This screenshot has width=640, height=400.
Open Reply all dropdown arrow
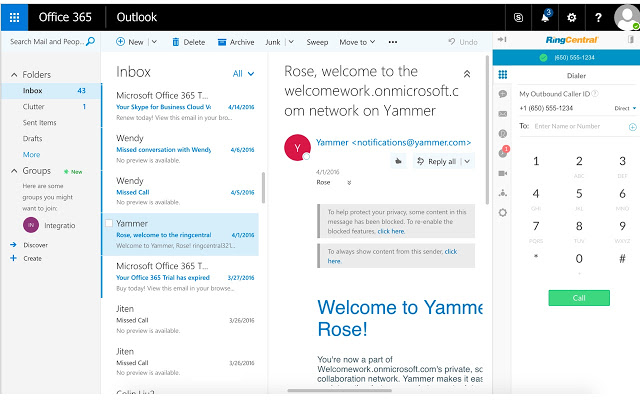coord(467,162)
